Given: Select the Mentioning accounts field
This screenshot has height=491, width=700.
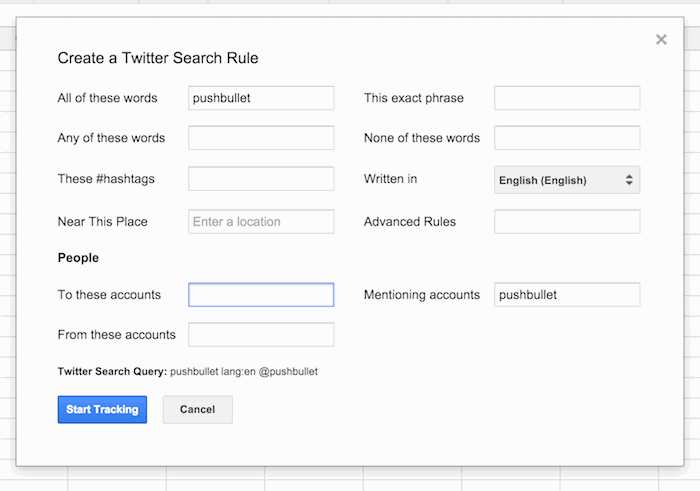Looking at the screenshot, I should 567,295.
